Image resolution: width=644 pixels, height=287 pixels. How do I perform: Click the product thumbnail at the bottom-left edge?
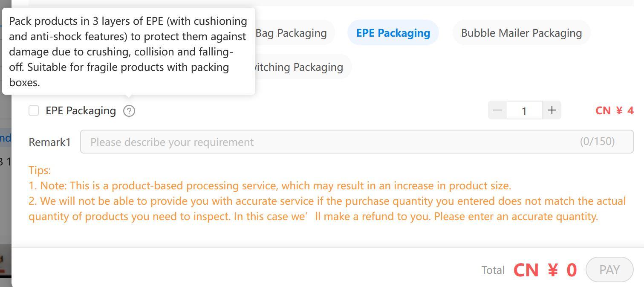pos(6,259)
